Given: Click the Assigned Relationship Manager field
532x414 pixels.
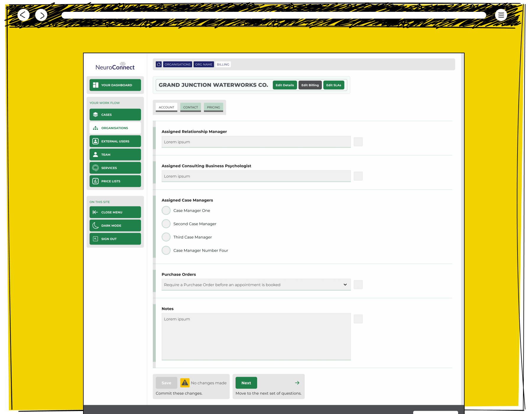Looking at the screenshot, I should click(x=256, y=142).
